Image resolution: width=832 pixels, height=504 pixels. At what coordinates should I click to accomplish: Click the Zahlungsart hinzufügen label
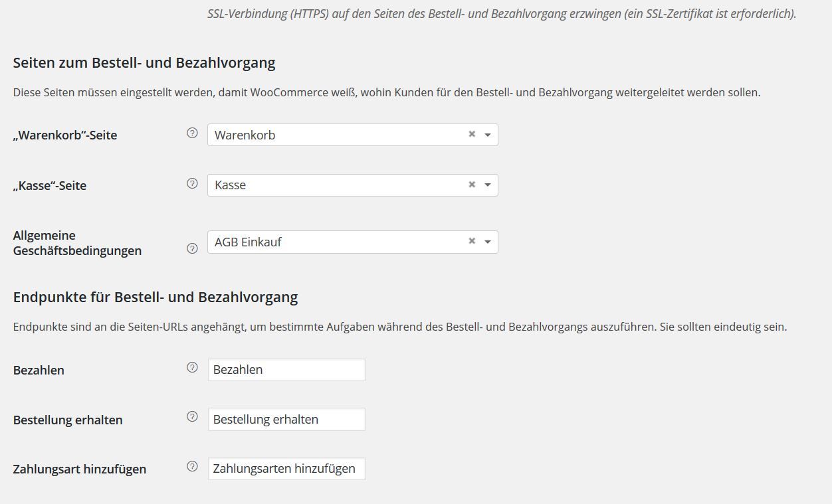point(80,469)
